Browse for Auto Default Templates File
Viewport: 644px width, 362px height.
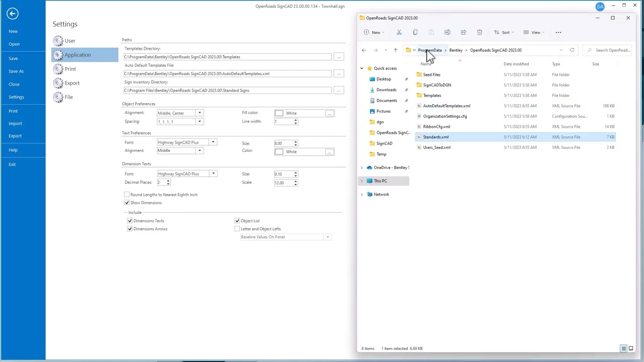(x=339, y=73)
